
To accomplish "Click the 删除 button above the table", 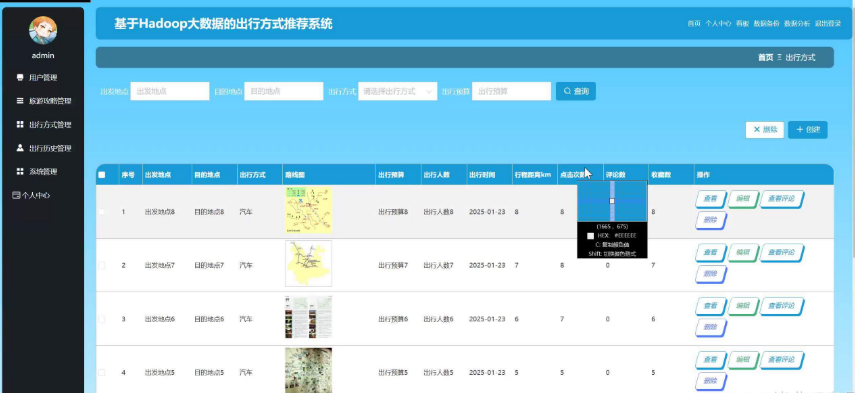I will pyautogui.click(x=764, y=130).
